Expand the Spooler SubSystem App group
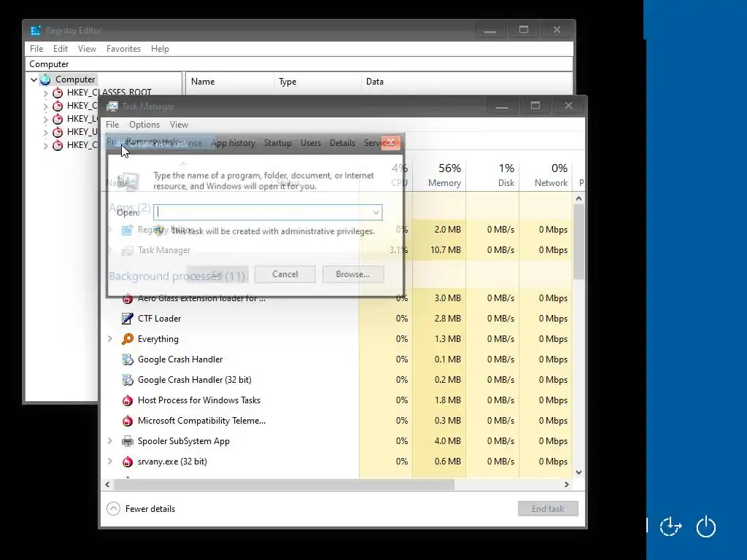This screenshot has height=560, width=747. click(x=110, y=441)
